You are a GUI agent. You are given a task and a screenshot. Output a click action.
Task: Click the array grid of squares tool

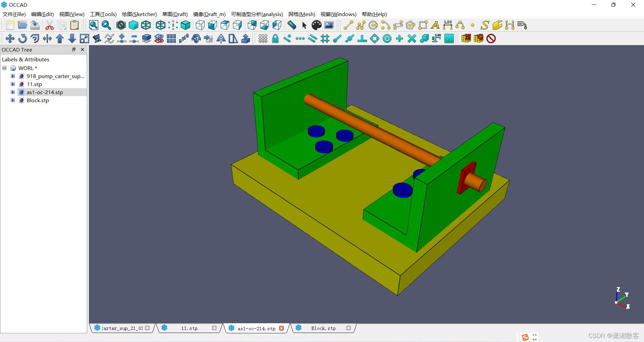171,39
